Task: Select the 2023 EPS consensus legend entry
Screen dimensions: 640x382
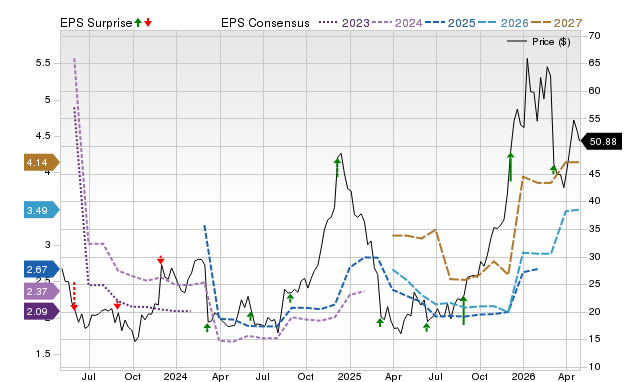Action: 344,23
